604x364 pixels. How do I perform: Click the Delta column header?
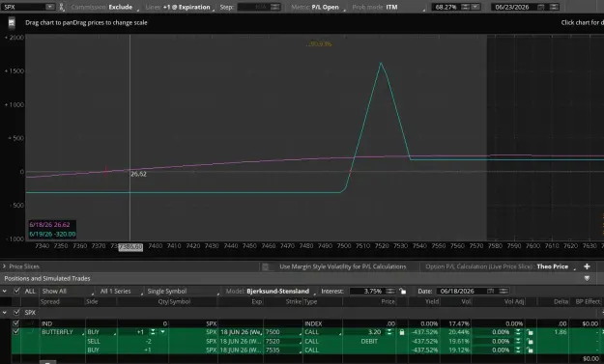[561, 301]
